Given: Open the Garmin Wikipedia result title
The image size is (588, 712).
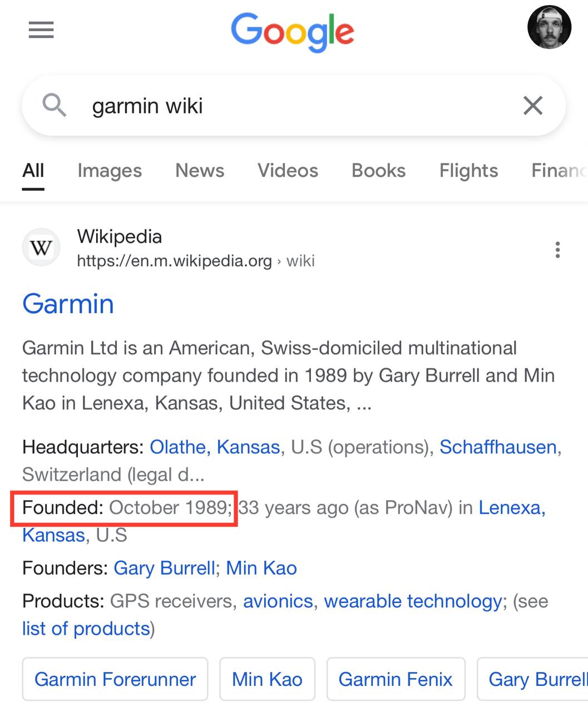Looking at the screenshot, I should (68, 304).
